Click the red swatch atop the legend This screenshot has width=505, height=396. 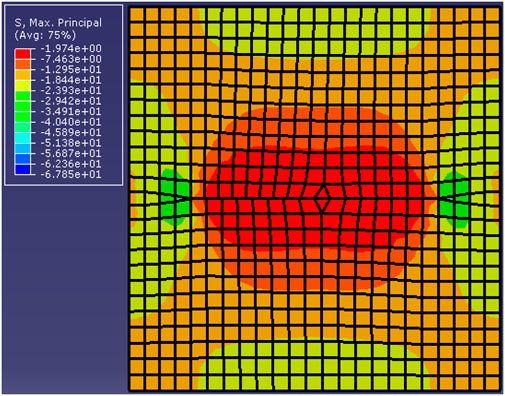point(23,54)
